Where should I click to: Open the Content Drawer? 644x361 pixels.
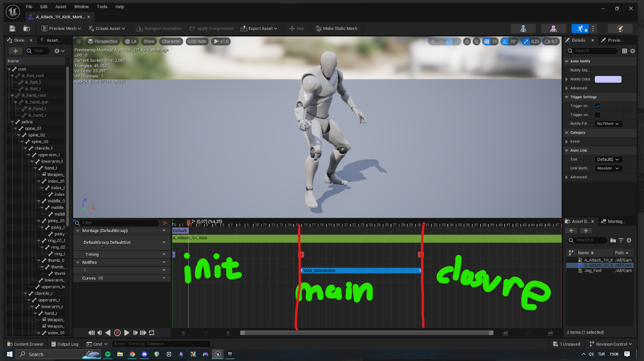click(25, 344)
